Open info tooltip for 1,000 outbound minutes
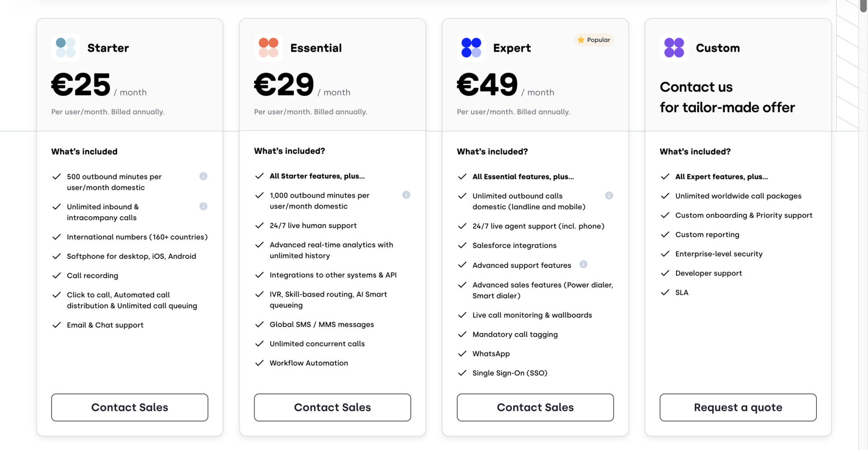868x450 pixels. click(x=406, y=195)
